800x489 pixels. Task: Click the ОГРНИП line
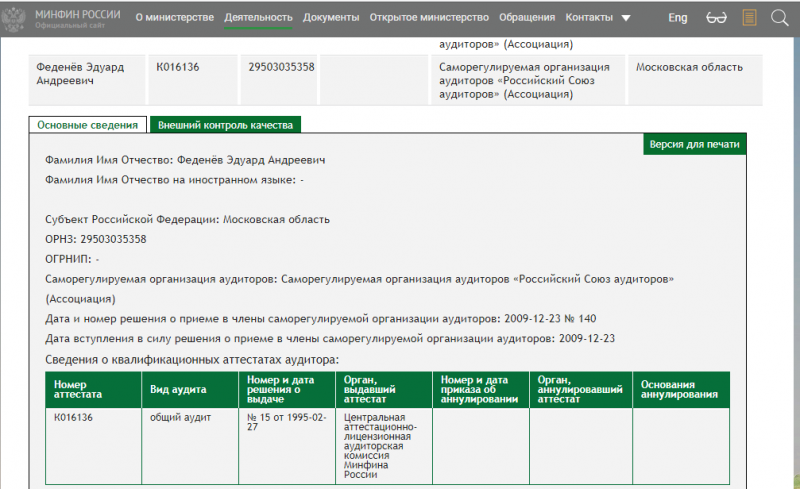pos(72,259)
